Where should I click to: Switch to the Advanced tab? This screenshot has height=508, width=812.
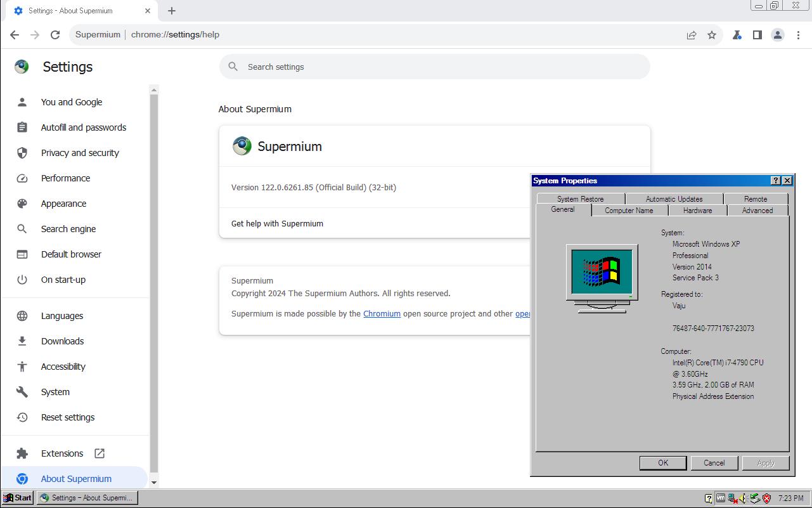757,211
